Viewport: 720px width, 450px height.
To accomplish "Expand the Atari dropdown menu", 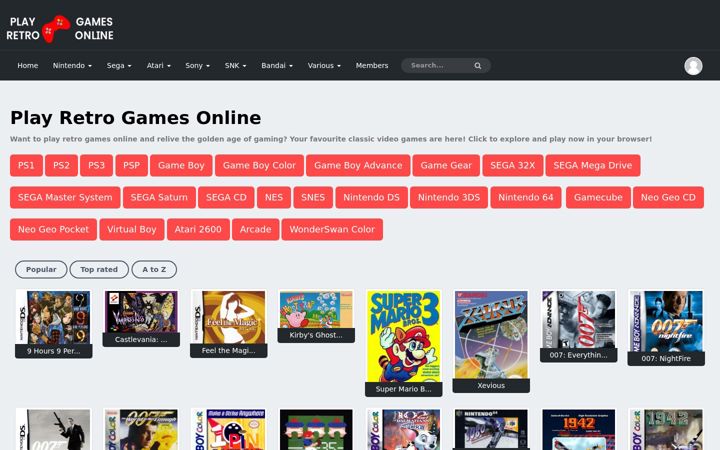I will 158,66.
